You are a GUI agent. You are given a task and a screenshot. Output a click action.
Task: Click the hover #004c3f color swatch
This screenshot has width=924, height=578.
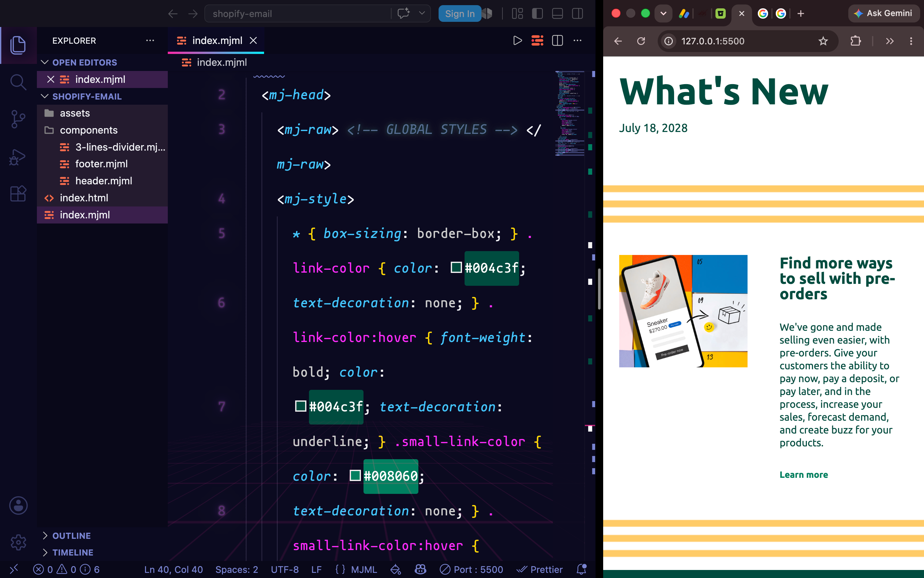coord(301,406)
